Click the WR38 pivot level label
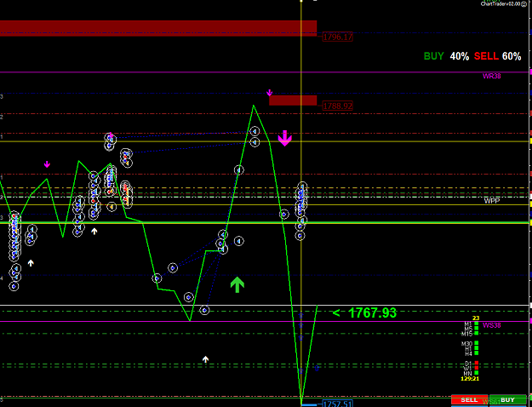Image resolution: width=532 pixels, height=407 pixels. point(492,76)
